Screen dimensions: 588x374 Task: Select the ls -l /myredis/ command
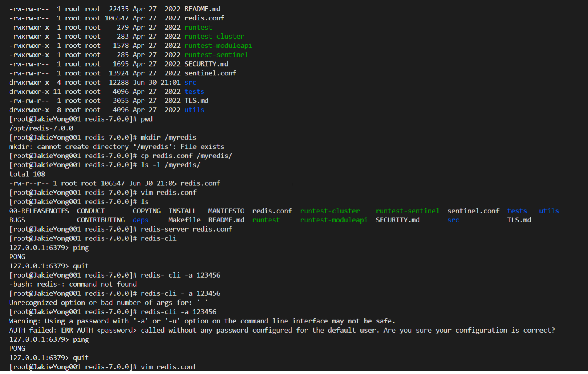170,165
